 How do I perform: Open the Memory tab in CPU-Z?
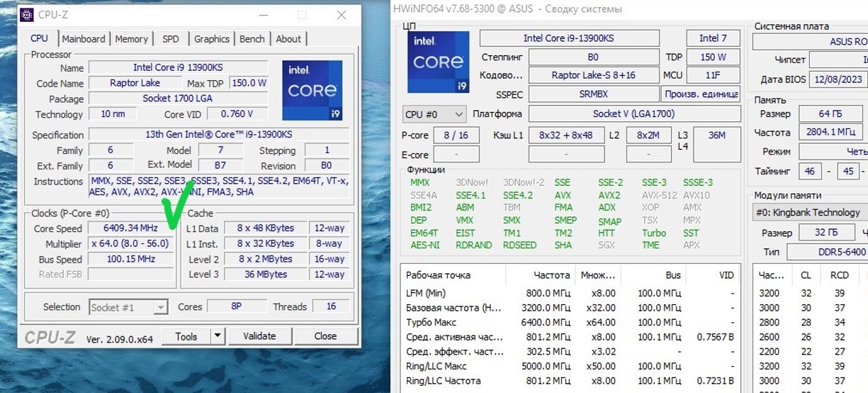tap(132, 39)
